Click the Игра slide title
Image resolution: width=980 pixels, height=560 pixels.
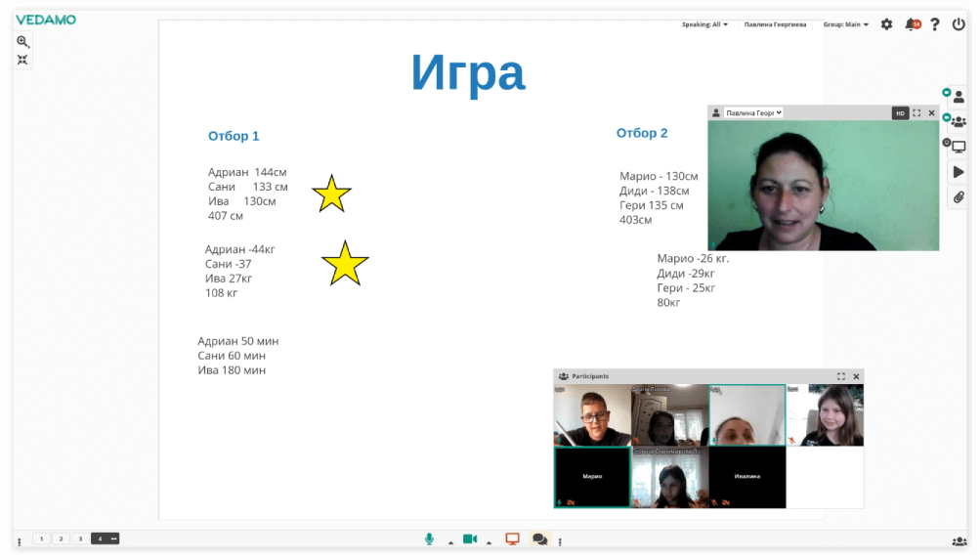(x=468, y=73)
